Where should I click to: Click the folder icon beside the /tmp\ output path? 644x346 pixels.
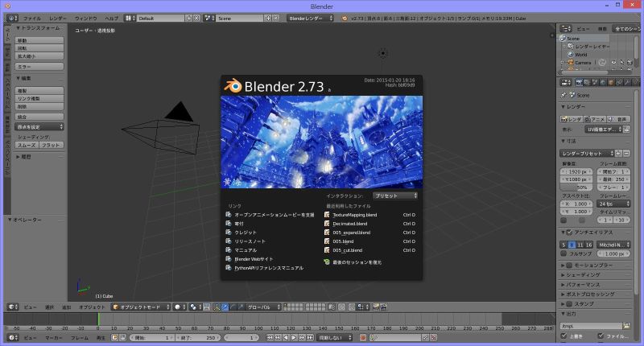click(626, 326)
